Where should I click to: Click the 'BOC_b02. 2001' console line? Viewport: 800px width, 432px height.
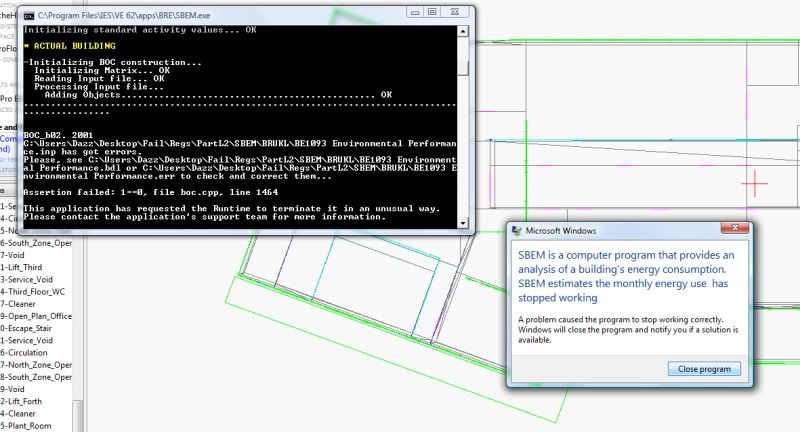point(58,135)
